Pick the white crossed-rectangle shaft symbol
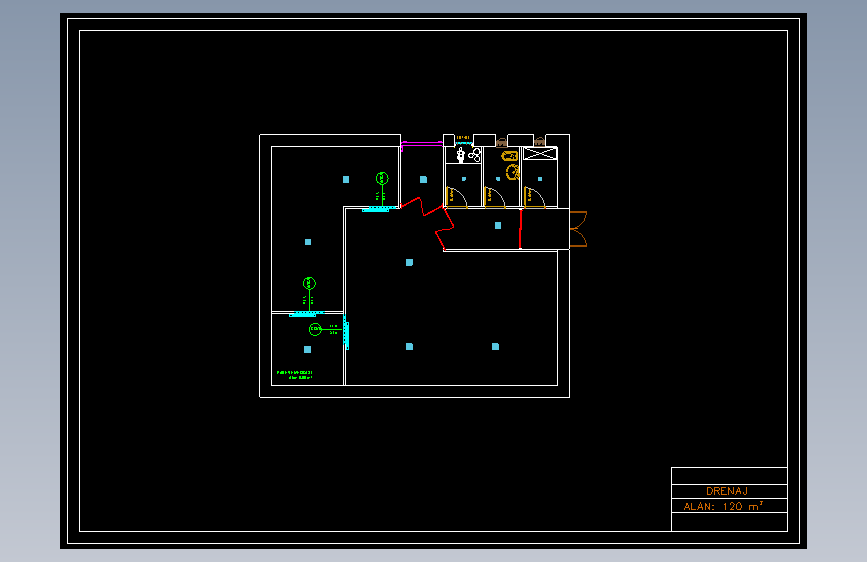This screenshot has width=867, height=562. click(x=540, y=154)
